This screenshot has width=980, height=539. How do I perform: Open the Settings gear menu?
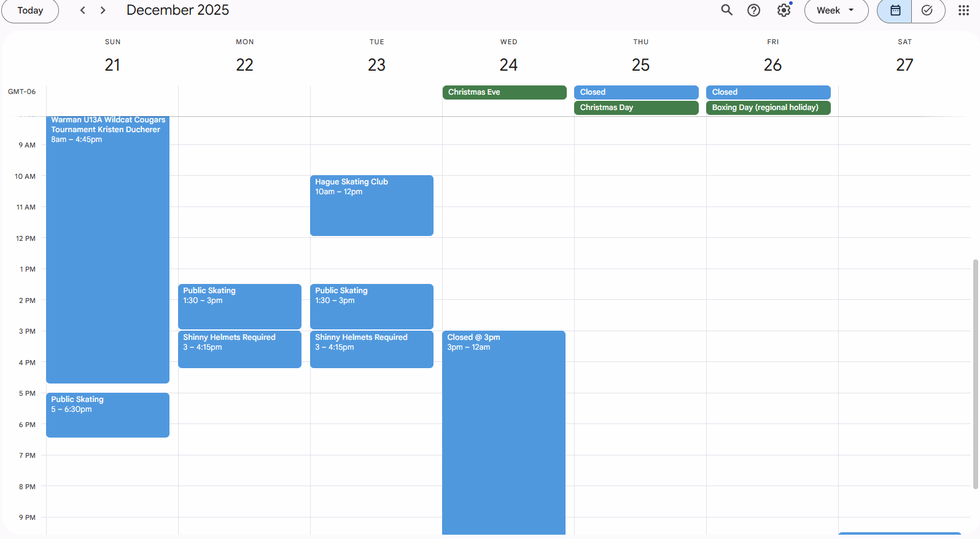pyautogui.click(x=784, y=10)
